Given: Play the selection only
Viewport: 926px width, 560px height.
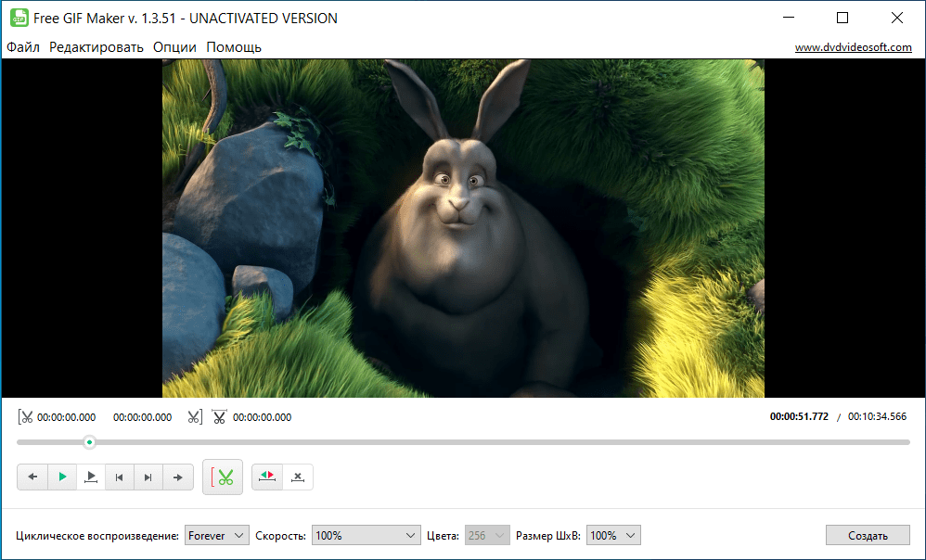Looking at the screenshot, I should (91, 477).
